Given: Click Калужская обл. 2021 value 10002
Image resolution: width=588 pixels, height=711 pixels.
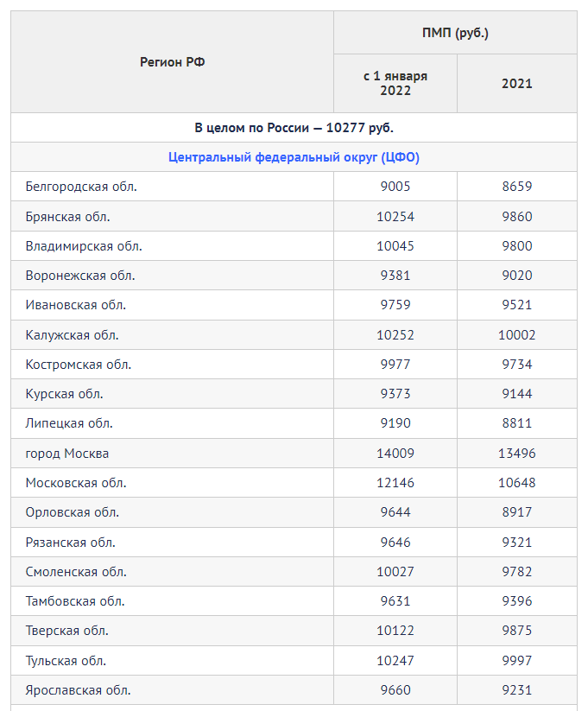Looking at the screenshot, I should point(516,334).
